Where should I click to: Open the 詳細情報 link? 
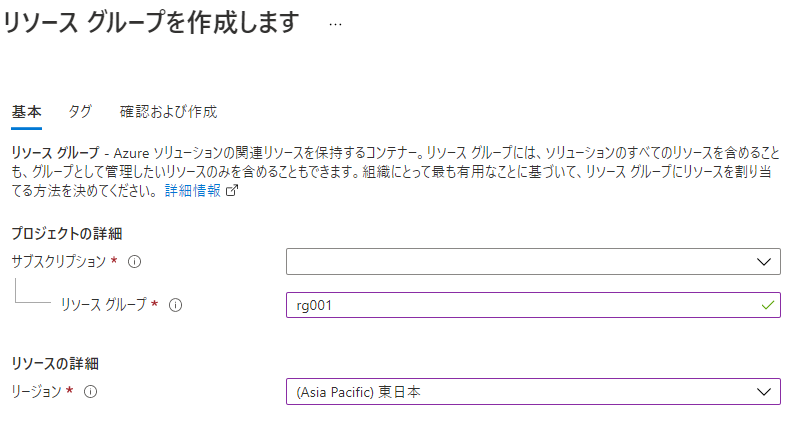193,190
